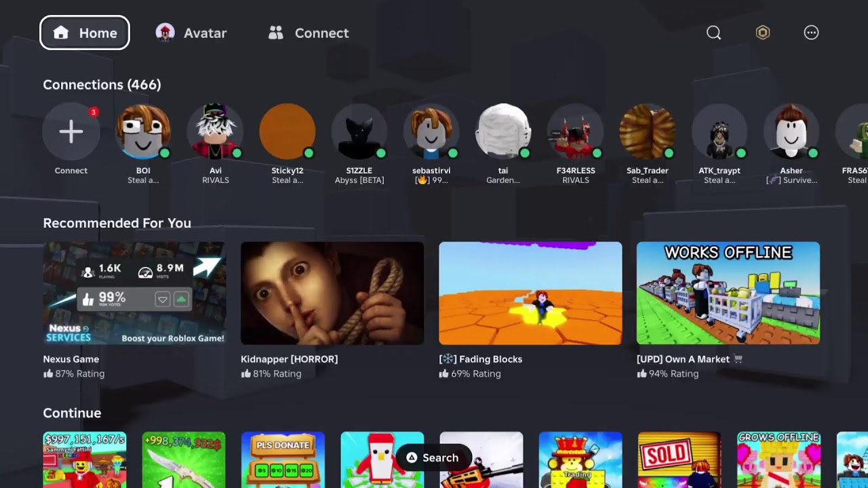The width and height of the screenshot is (868, 488).
Task: Open the three-dot more menu
Action: 811,33
